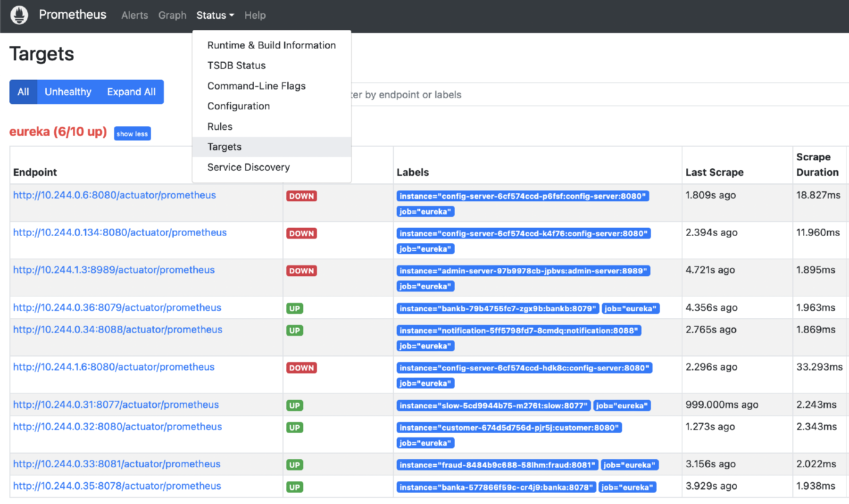Screen dimensions: 849x504
Task: Choose Command-Line Flags menu entry
Action: [272, 86]
